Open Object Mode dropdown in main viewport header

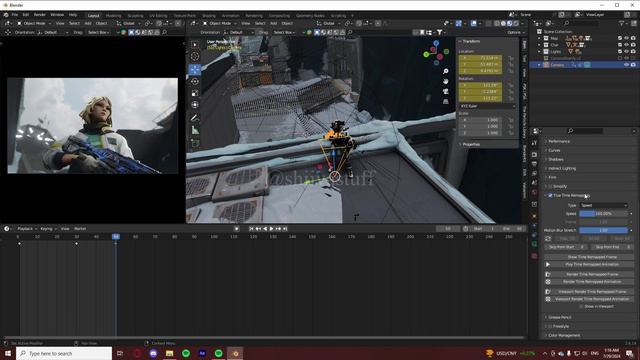click(221, 23)
